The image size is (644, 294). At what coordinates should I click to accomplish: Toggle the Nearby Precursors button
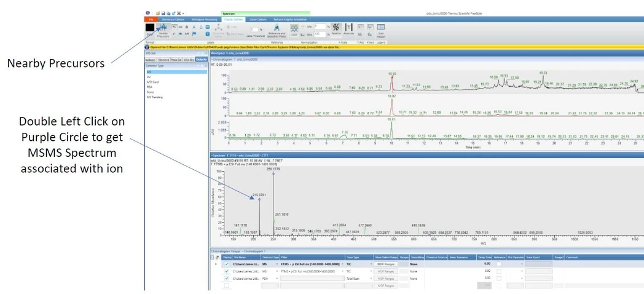163,30
